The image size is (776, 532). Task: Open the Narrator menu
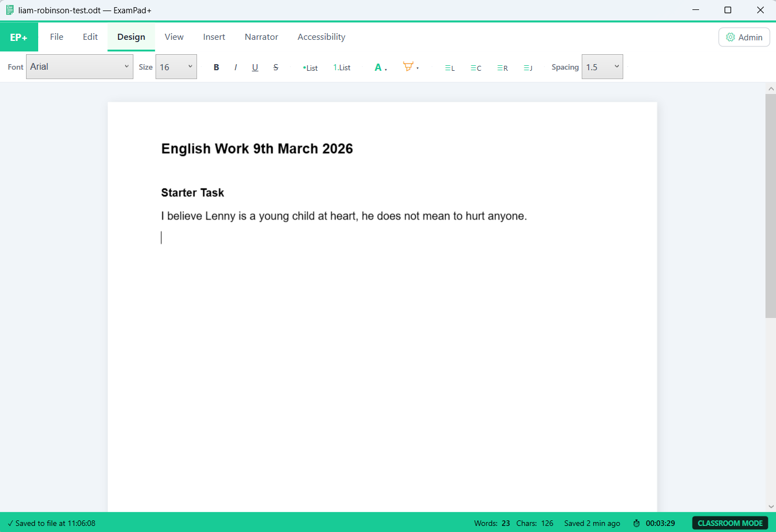pyautogui.click(x=261, y=36)
